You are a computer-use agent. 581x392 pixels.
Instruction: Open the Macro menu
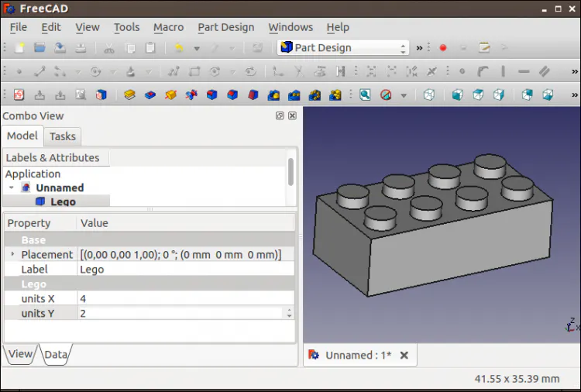[x=168, y=27]
